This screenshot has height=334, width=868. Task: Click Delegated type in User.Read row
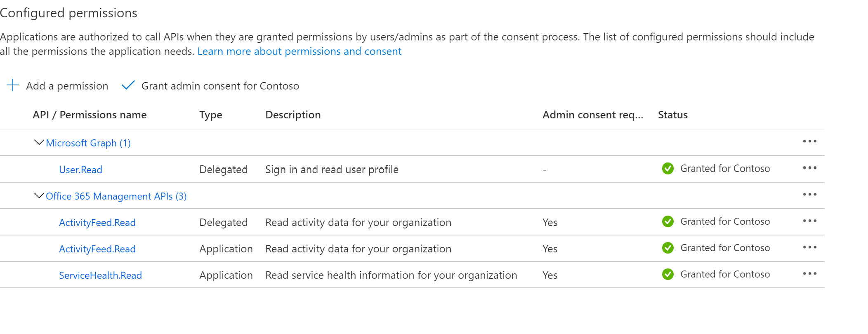pyautogui.click(x=224, y=169)
